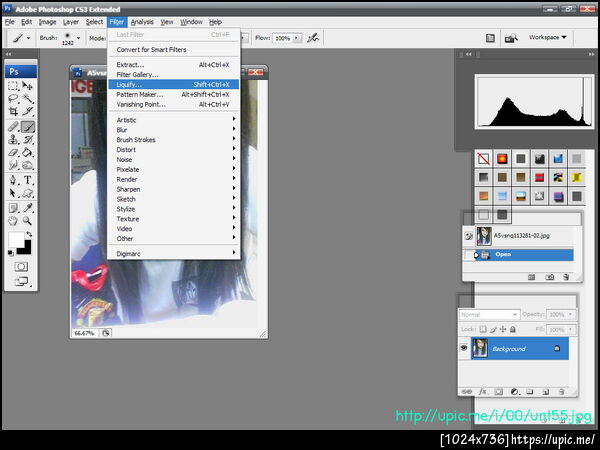The image size is (600, 450).
Task: Go to Bridge button
Action: pyautogui.click(x=511, y=38)
